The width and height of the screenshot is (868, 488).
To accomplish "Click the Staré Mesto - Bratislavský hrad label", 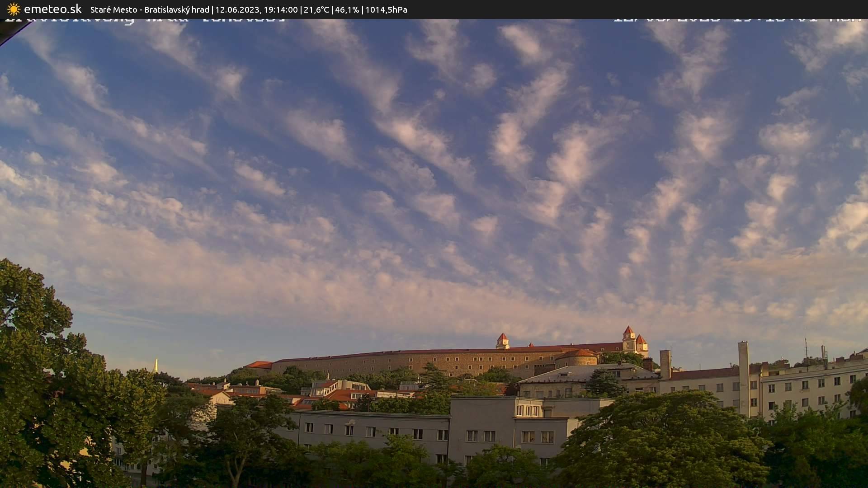I will pos(150,9).
